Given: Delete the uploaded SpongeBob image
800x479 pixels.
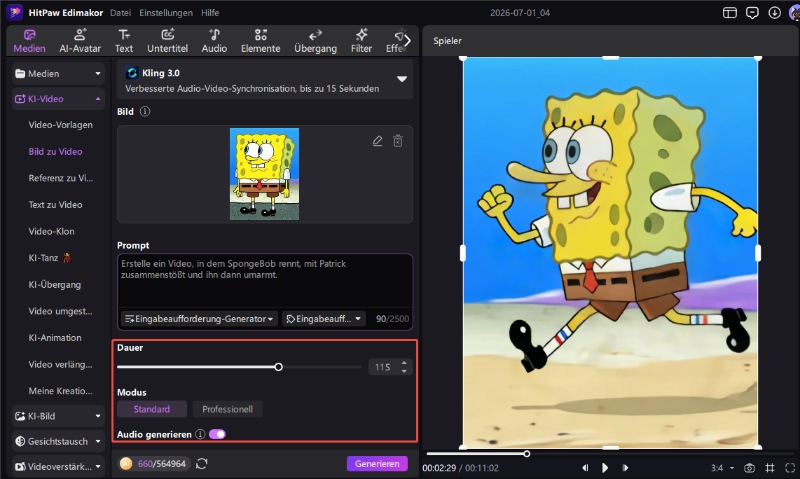Looking at the screenshot, I should pyautogui.click(x=398, y=141).
